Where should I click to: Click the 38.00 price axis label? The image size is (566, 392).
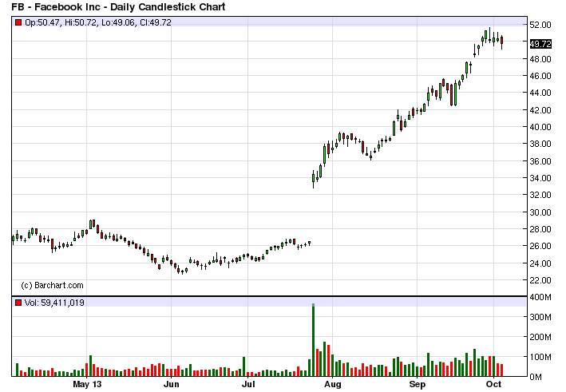tap(540, 144)
